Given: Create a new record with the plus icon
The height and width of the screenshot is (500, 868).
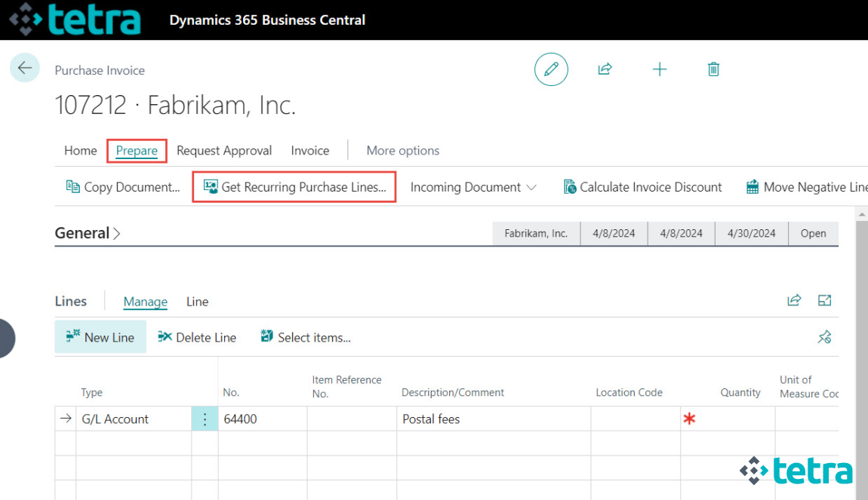Looking at the screenshot, I should click(660, 69).
